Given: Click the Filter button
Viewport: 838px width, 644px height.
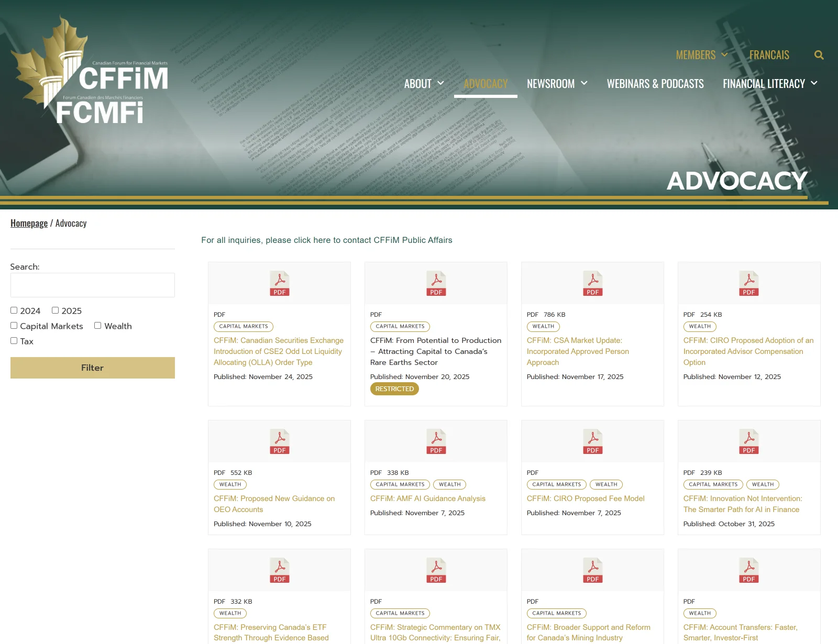Looking at the screenshot, I should coord(93,368).
